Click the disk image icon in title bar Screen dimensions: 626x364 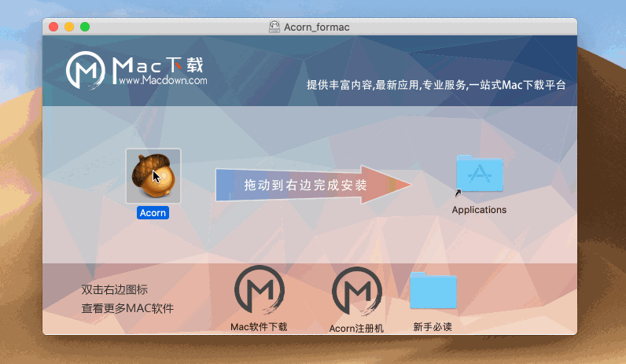274,27
